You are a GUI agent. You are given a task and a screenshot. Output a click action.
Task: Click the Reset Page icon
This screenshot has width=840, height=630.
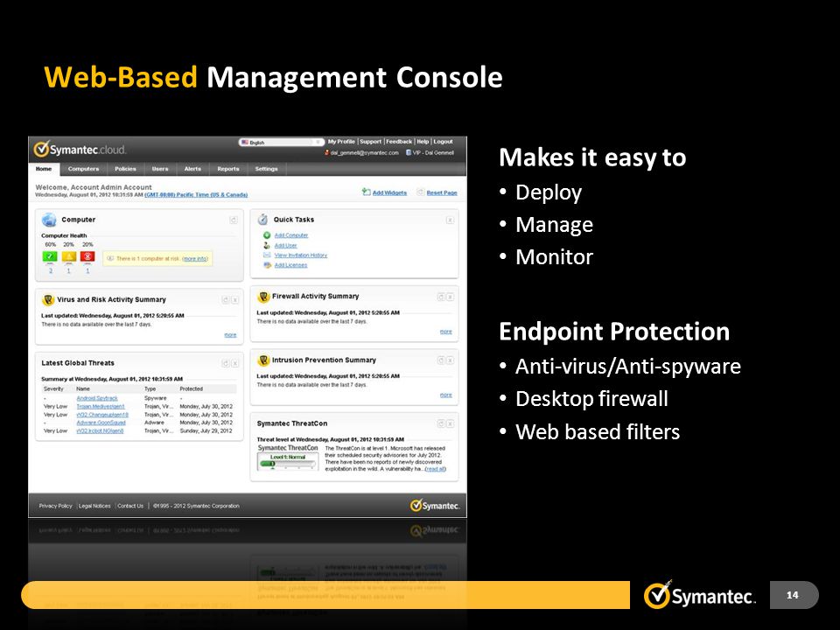pyautogui.click(x=421, y=192)
